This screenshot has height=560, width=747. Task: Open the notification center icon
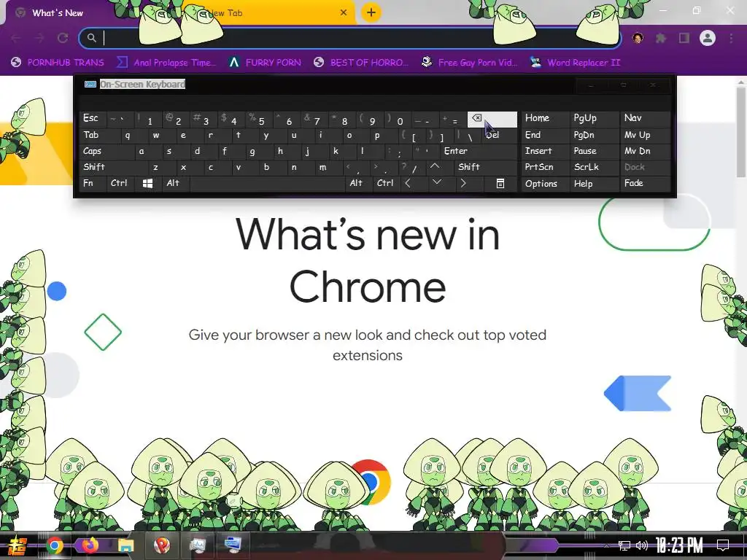[723, 545]
